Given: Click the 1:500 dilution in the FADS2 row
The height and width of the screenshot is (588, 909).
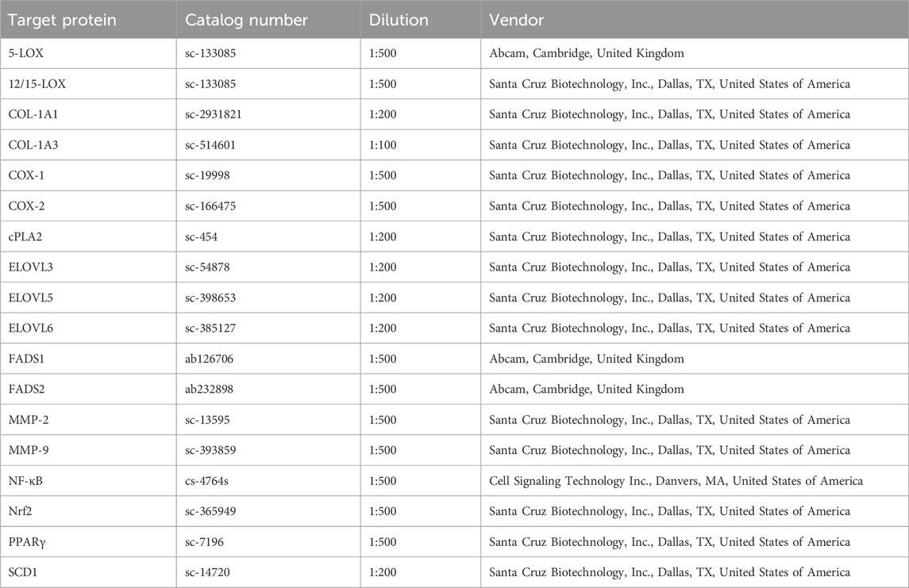Looking at the screenshot, I should coord(383,389).
